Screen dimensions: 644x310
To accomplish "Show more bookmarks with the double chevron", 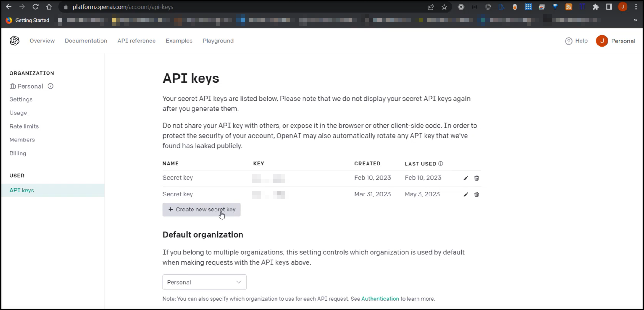I will coord(635,20).
